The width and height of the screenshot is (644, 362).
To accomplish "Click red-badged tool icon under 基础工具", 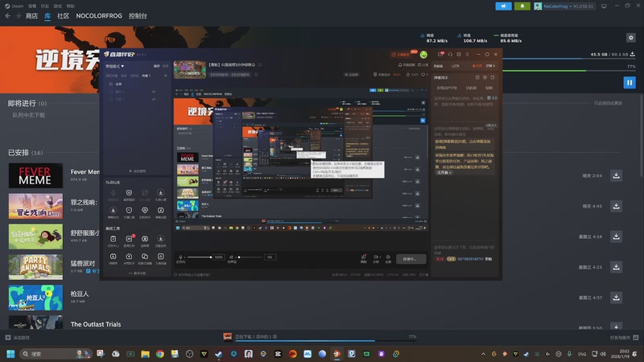I will [x=129, y=239].
